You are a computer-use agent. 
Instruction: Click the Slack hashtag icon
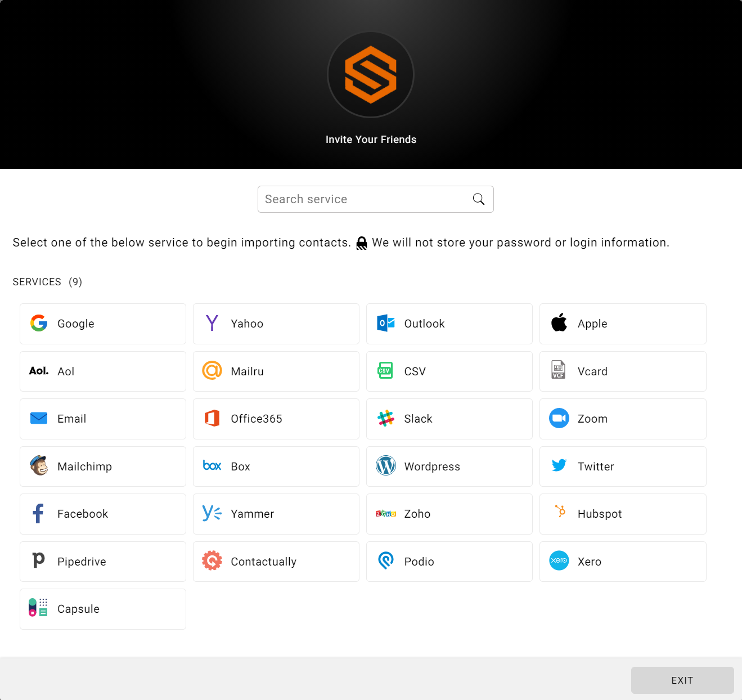pos(386,418)
